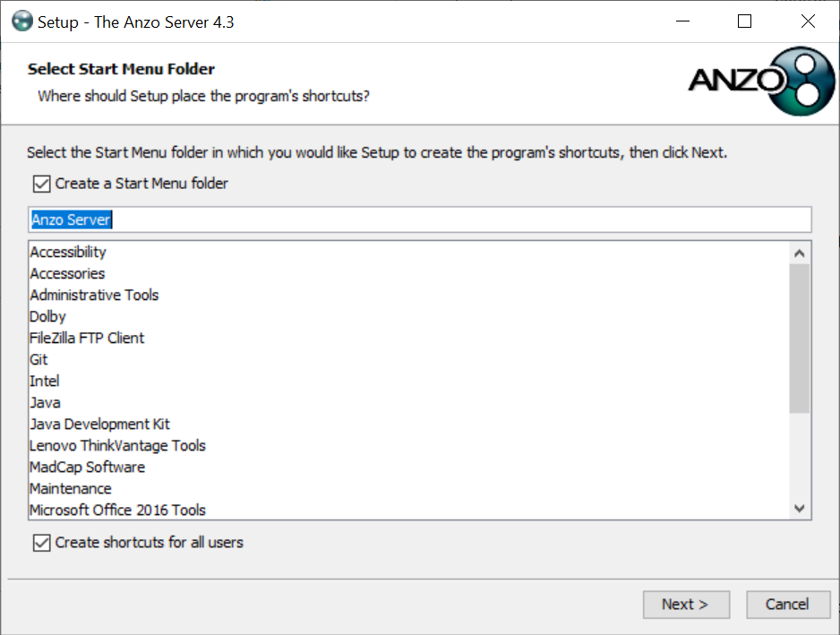Select the Java Development Kit folder
Image resolution: width=840 pixels, height=635 pixels.
[x=99, y=424]
